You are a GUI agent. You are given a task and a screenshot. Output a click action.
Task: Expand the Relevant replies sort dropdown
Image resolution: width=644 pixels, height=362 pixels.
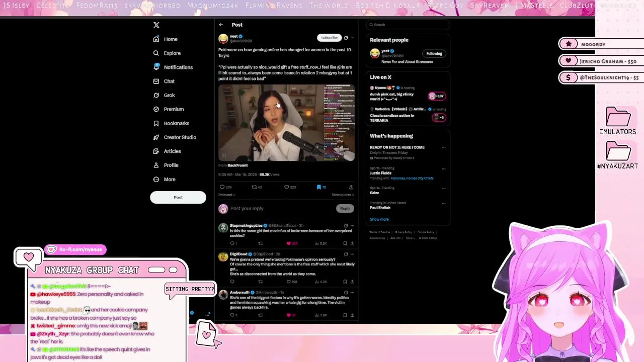[x=226, y=195]
